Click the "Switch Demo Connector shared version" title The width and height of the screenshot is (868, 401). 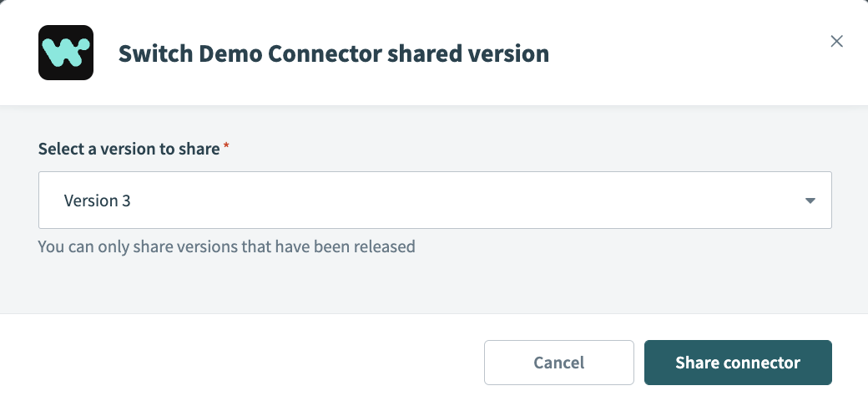(x=334, y=54)
